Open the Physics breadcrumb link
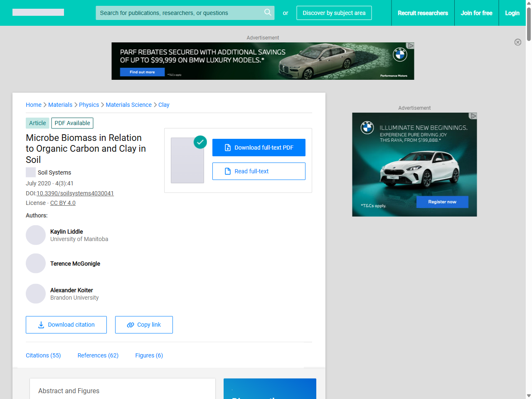532x399 pixels. pos(89,105)
